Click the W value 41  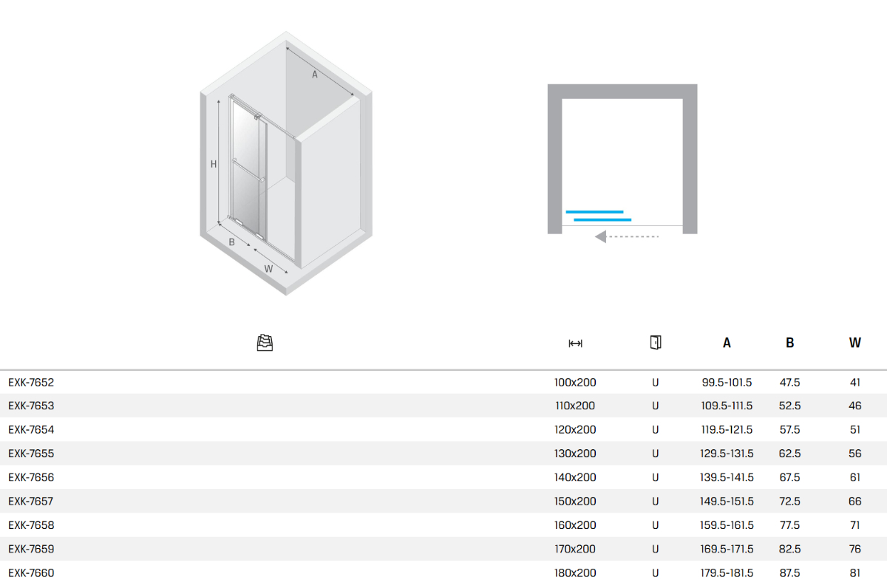tap(855, 383)
